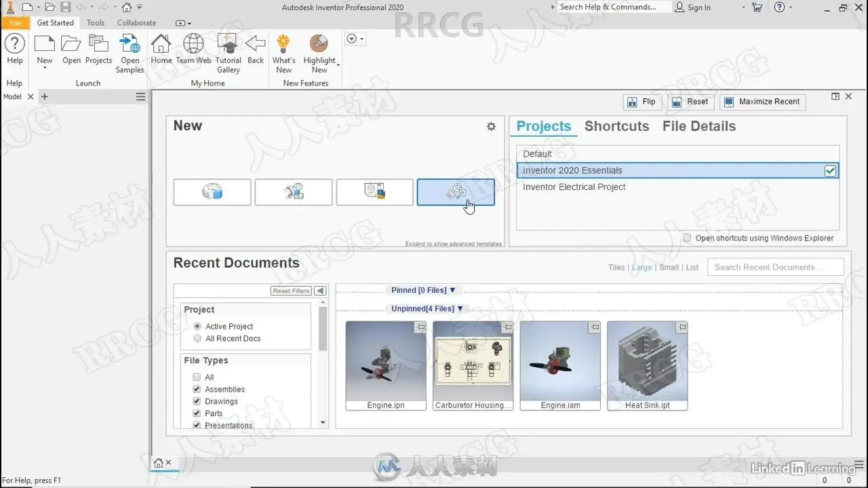Select the Inventor Electrical Project row

coord(677,187)
